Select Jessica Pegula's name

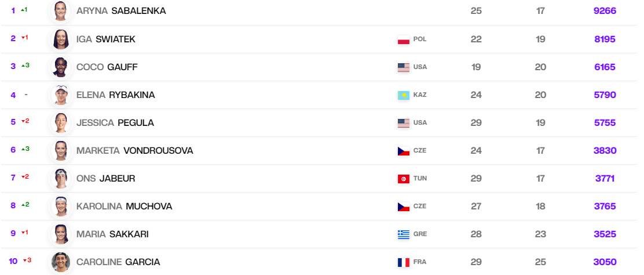pos(115,122)
